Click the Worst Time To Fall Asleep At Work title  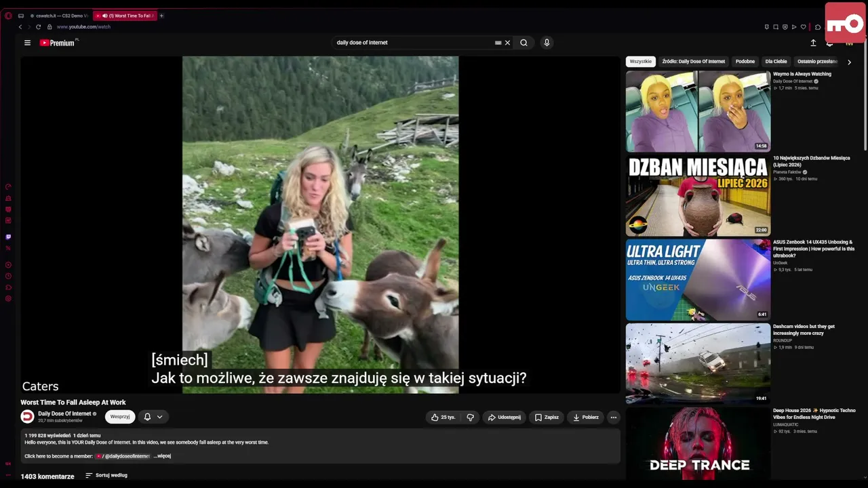tap(73, 403)
